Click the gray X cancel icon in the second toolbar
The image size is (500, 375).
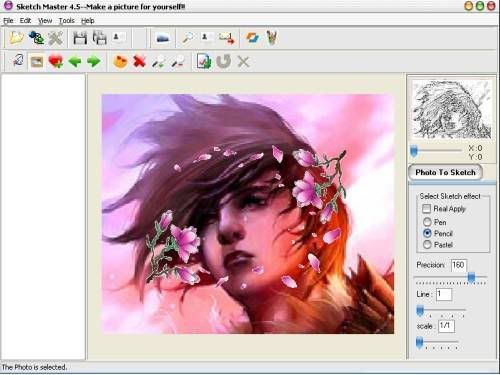pyautogui.click(x=244, y=62)
